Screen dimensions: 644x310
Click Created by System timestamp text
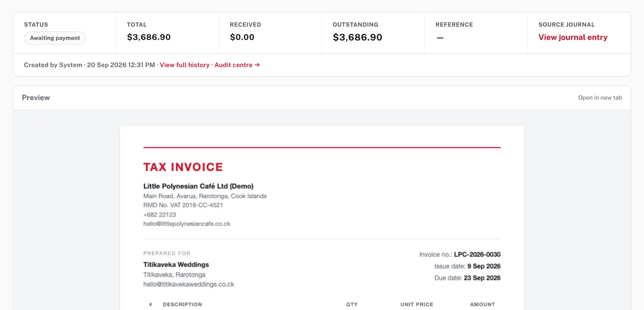point(89,65)
